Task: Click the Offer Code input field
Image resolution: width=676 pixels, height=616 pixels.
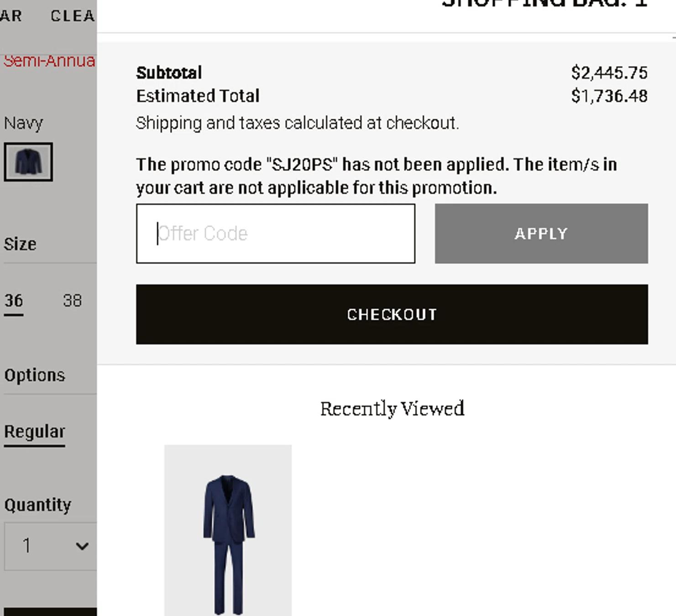Action: (275, 234)
